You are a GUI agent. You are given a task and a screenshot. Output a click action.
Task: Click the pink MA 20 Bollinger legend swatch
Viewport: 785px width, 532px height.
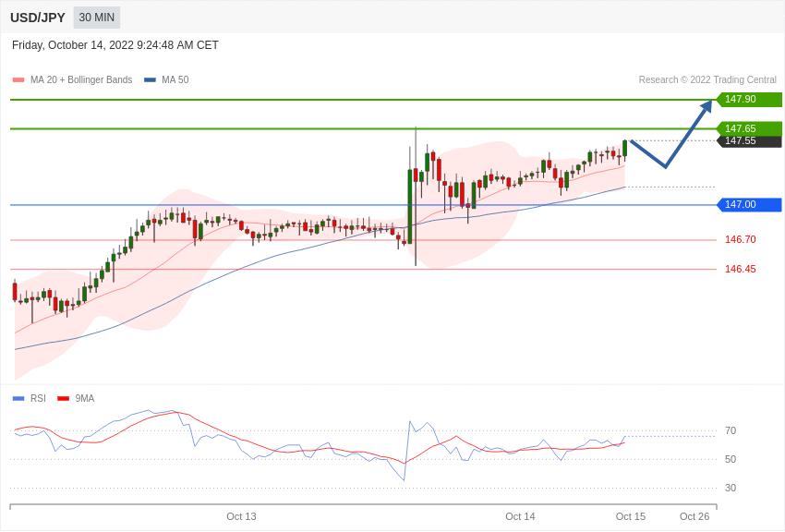pos(18,80)
